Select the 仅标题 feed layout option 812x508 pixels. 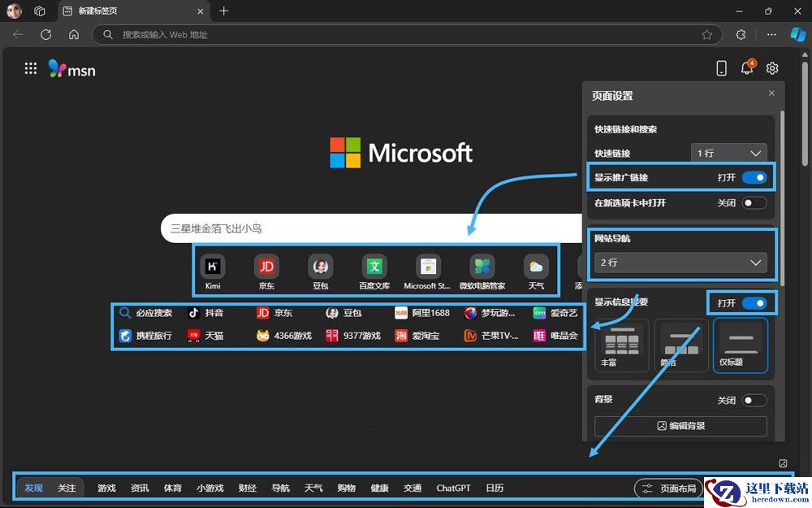click(741, 345)
